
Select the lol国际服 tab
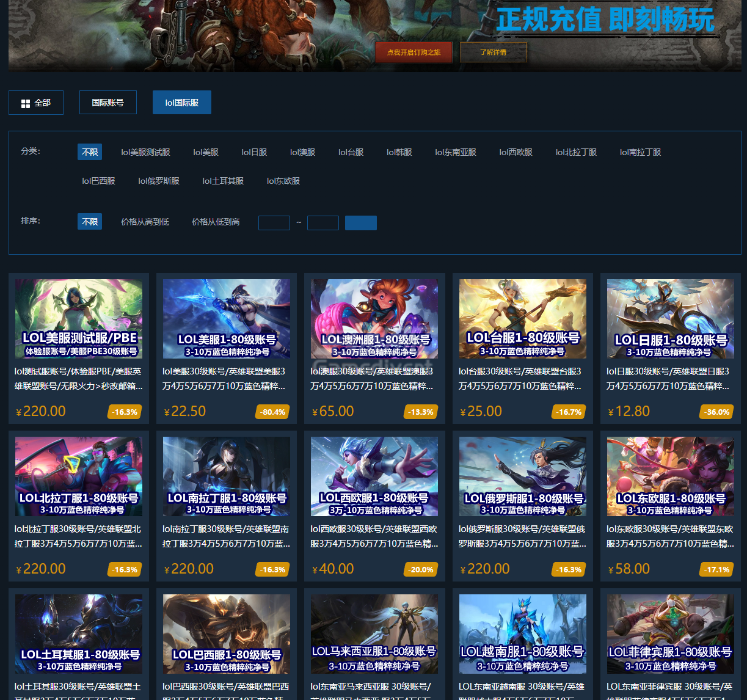coord(182,103)
